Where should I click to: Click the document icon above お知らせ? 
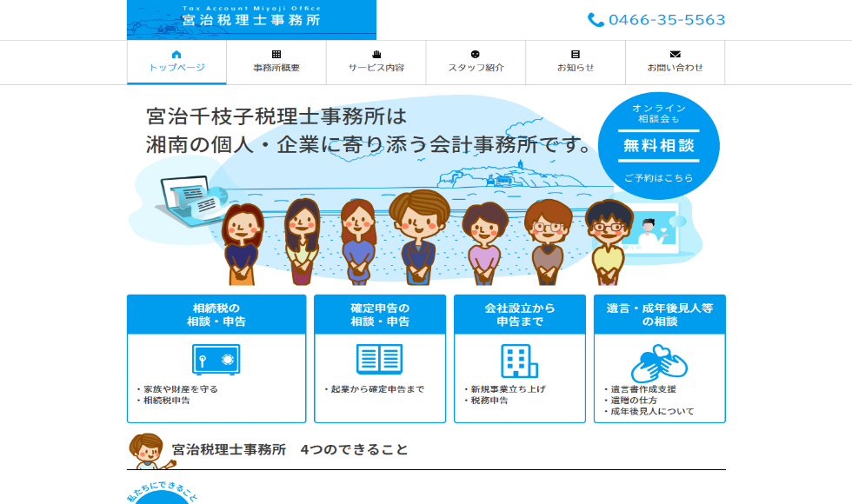coord(576,54)
